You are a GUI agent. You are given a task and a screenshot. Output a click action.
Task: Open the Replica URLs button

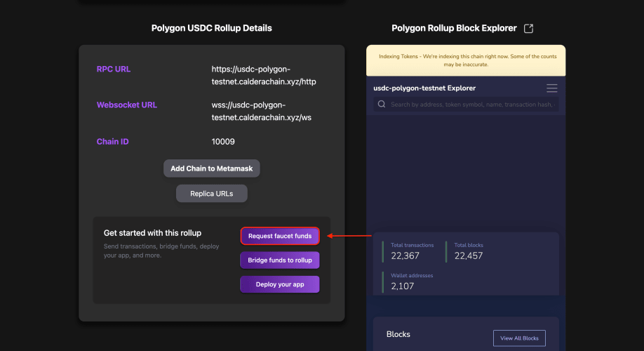[x=212, y=193]
